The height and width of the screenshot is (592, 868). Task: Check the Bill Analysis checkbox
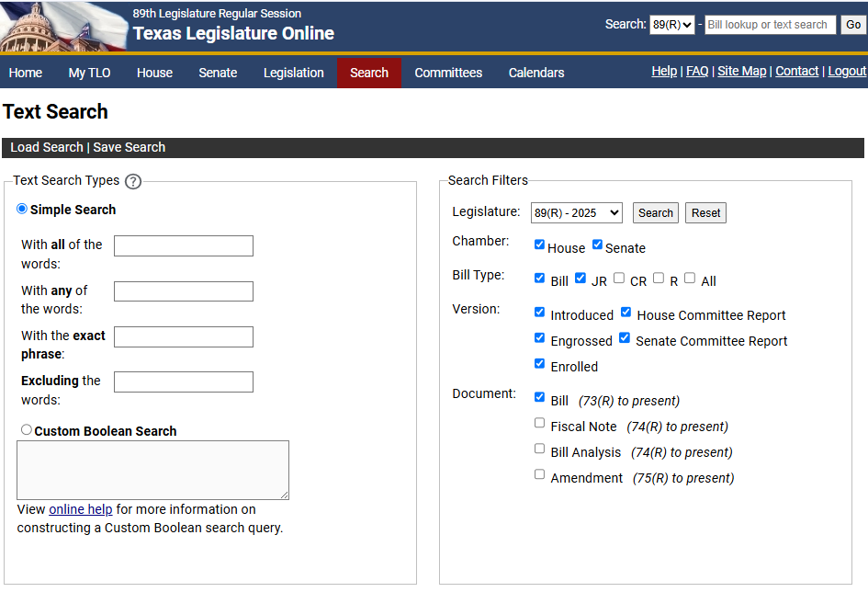pos(540,450)
